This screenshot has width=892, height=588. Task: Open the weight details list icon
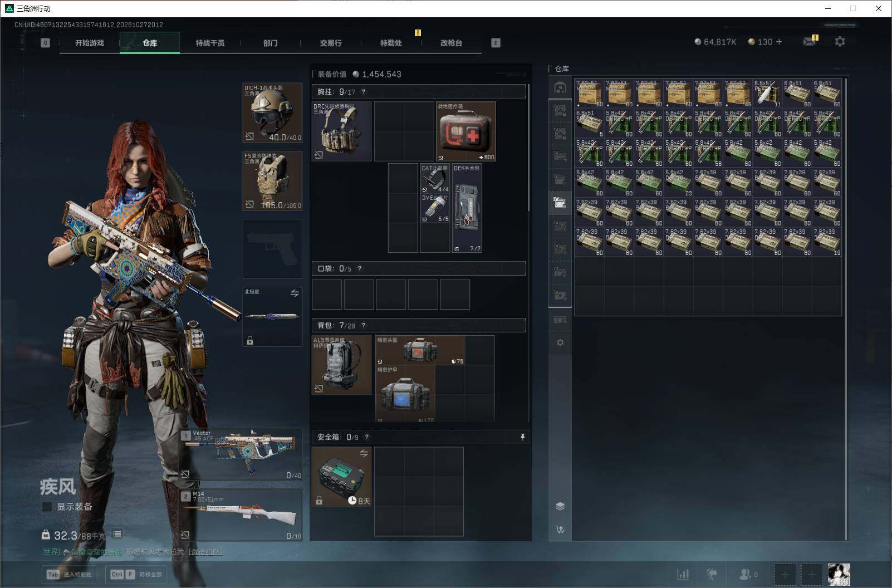[117, 535]
